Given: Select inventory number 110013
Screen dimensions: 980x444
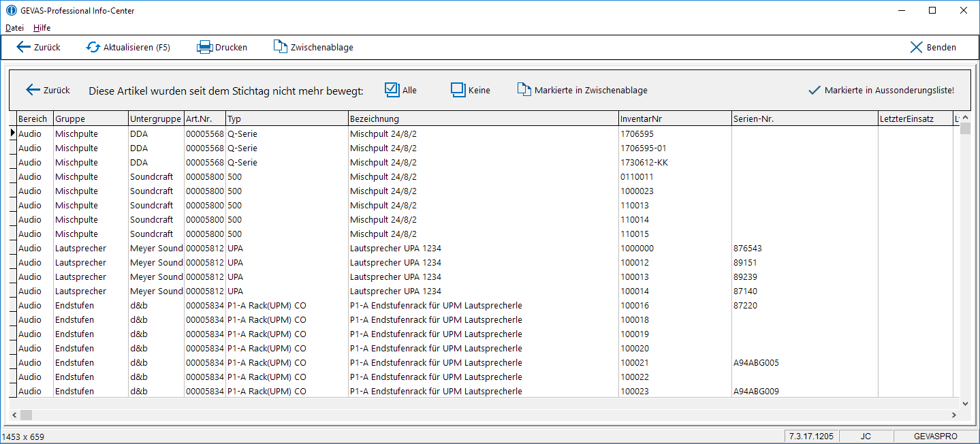Looking at the screenshot, I should [635, 206].
